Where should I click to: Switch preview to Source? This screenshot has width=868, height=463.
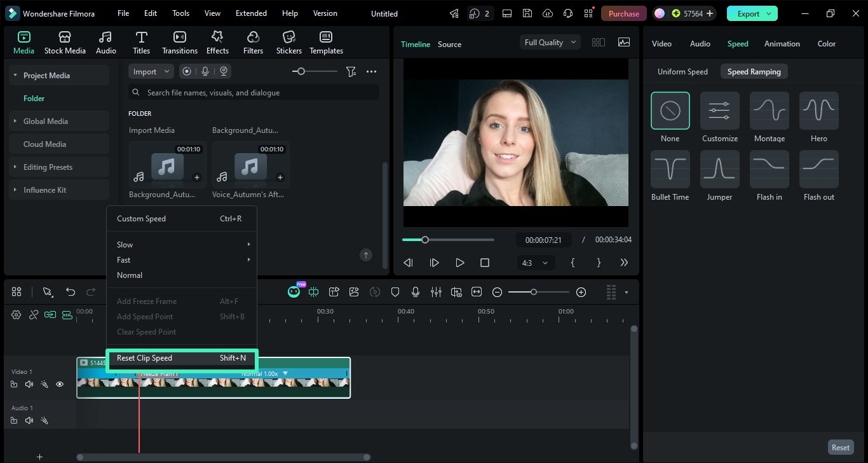449,45
